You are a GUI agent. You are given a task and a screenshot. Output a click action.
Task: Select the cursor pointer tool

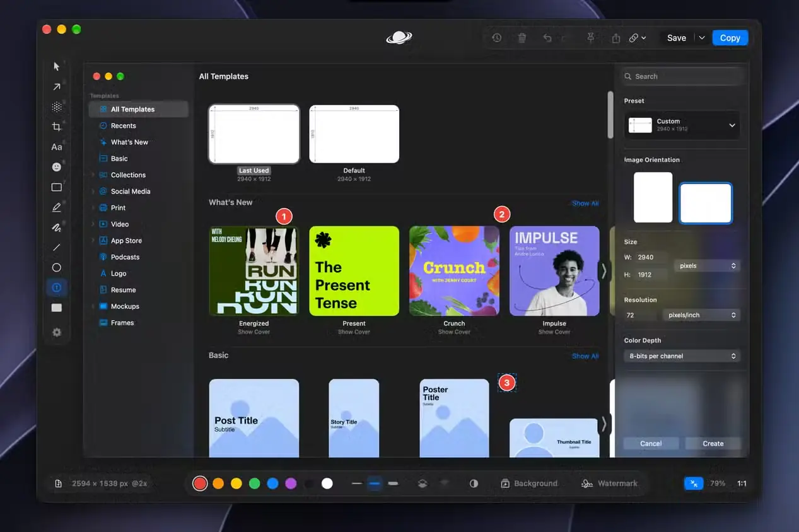point(57,66)
